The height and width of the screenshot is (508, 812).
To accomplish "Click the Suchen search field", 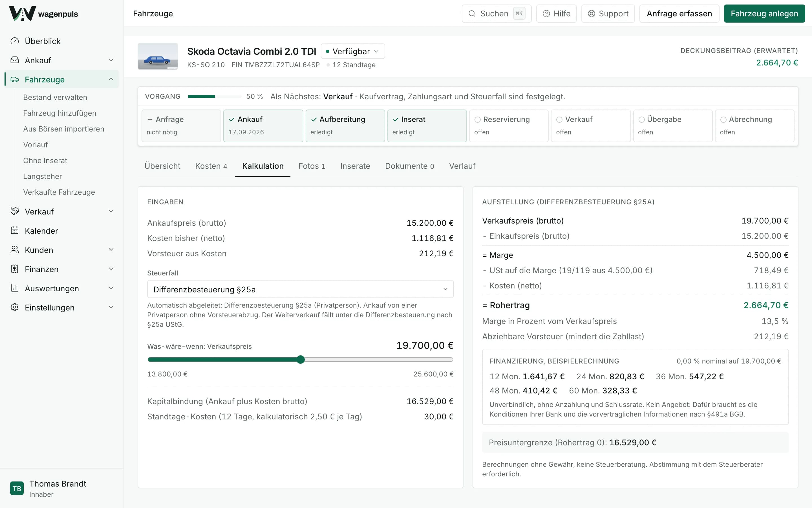I will pos(497,14).
